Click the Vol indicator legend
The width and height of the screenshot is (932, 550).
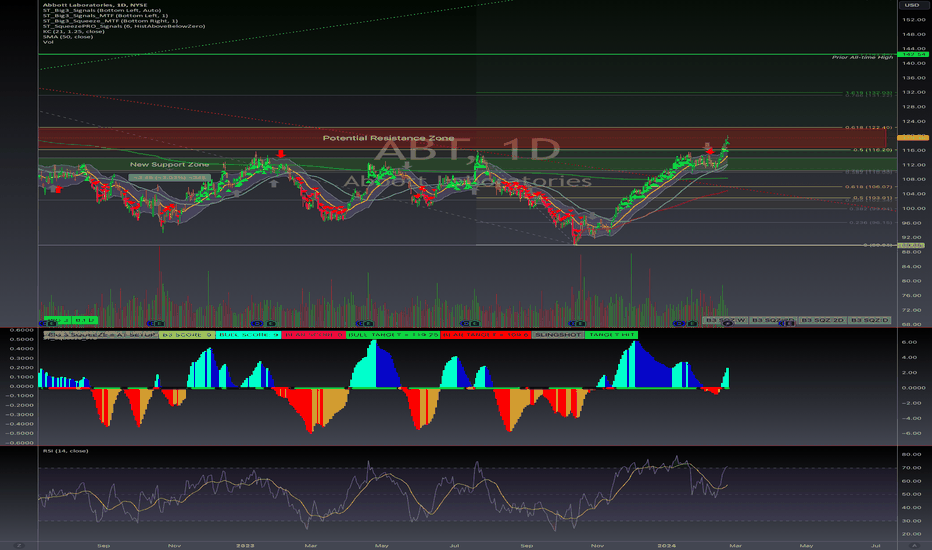(48, 42)
